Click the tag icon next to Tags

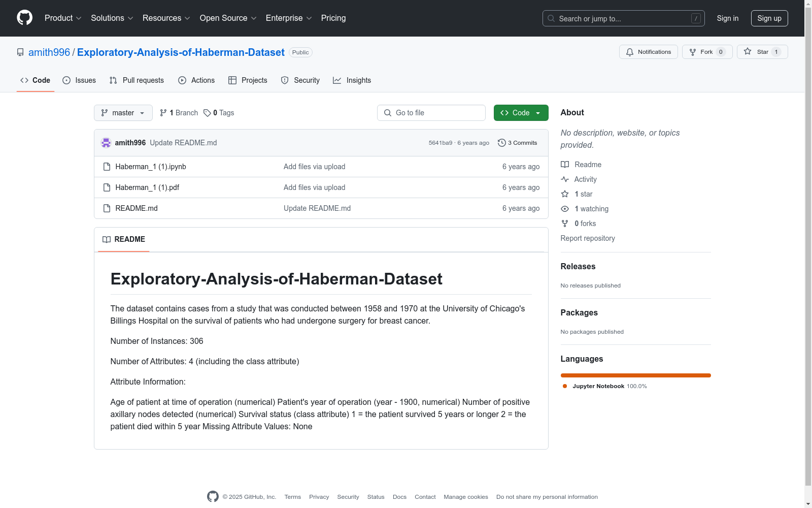207,113
